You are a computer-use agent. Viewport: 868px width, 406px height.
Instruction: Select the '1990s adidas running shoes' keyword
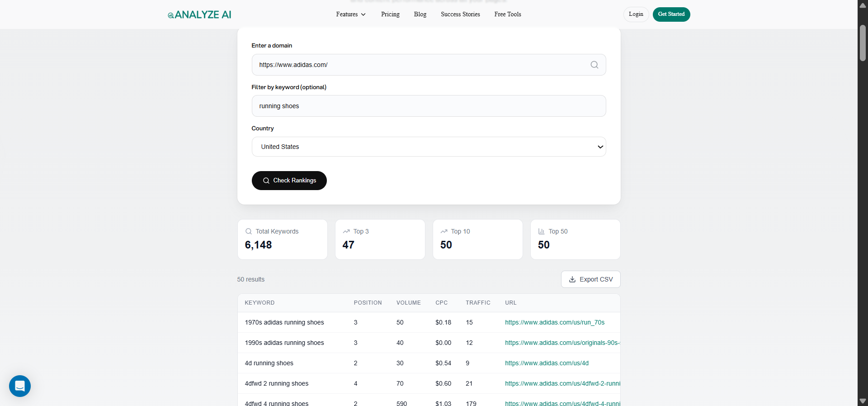coord(284,343)
